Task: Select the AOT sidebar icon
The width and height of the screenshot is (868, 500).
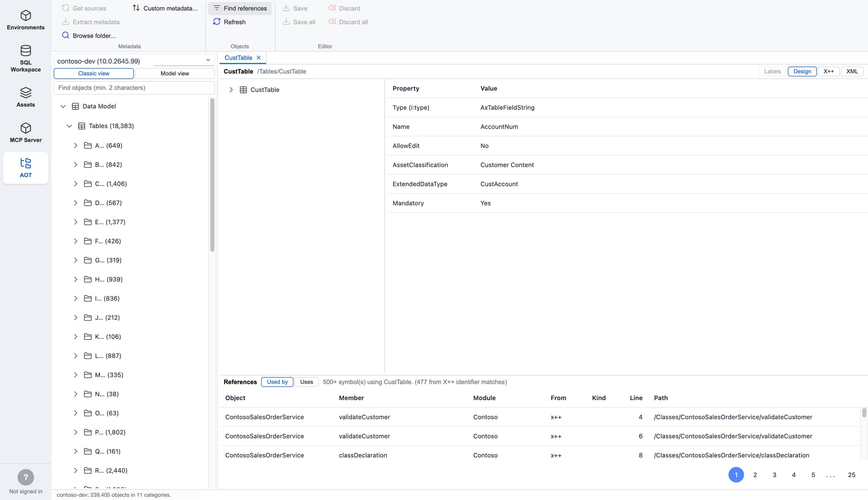Action: [26, 168]
